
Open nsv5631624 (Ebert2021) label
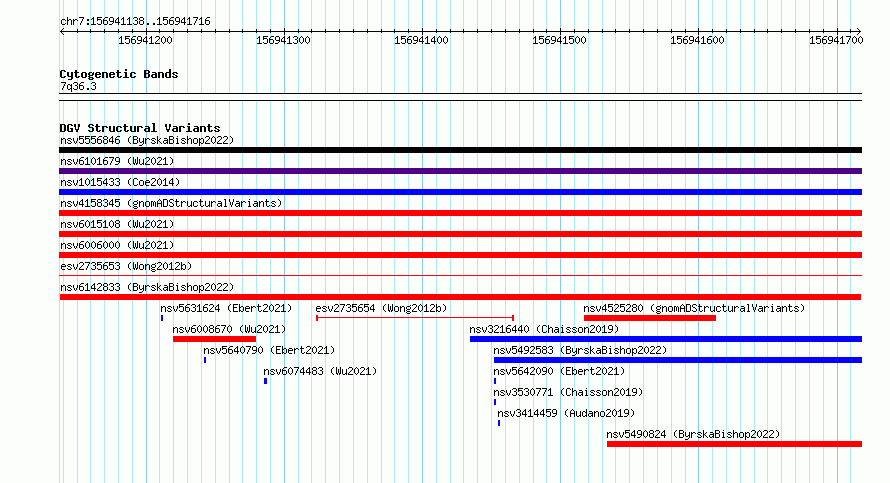pos(226,308)
